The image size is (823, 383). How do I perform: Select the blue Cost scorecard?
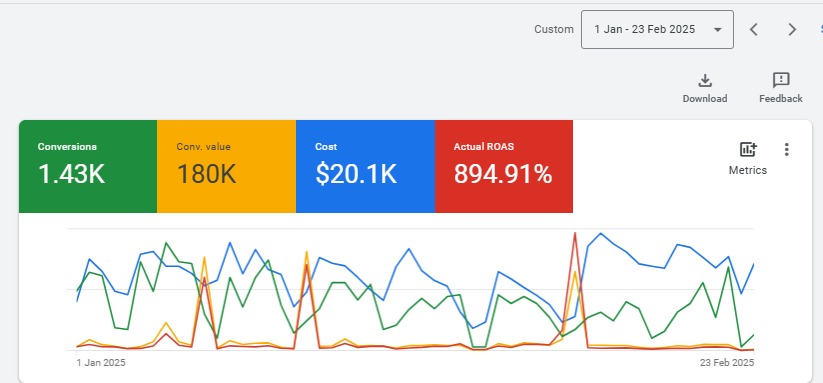pyautogui.click(x=365, y=166)
